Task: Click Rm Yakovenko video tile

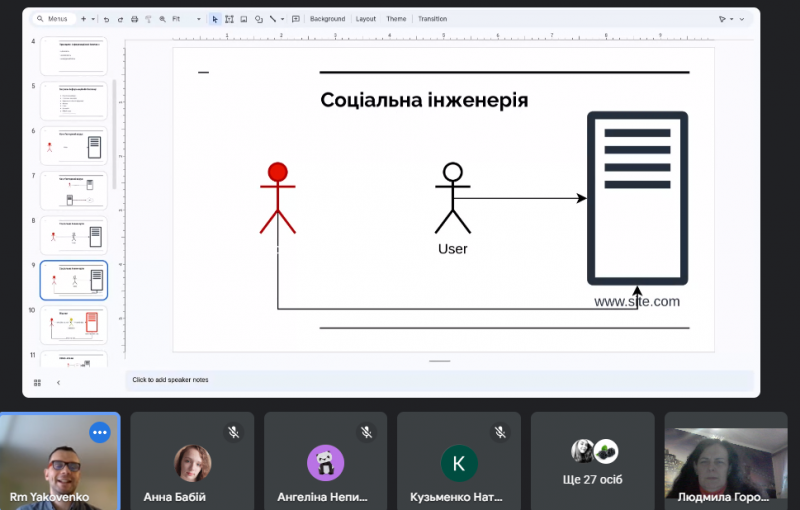Action: click(x=60, y=461)
